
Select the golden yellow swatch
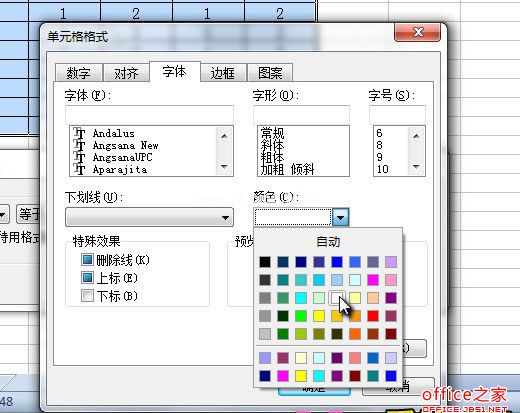coord(337,316)
